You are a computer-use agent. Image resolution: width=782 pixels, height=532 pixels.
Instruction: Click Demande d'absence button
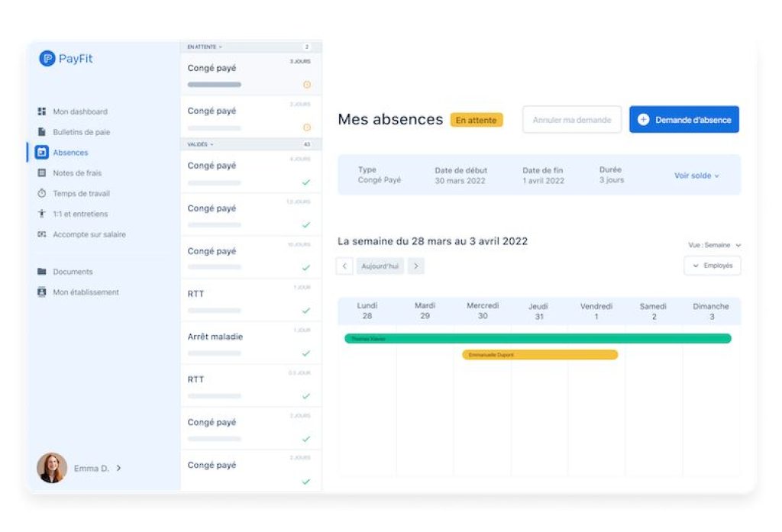coord(683,120)
